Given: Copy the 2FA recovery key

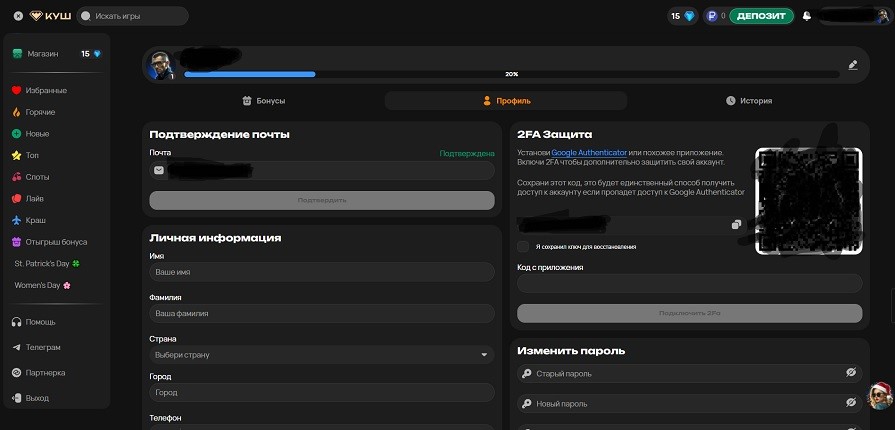Looking at the screenshot, I should (x=736, y=225).
